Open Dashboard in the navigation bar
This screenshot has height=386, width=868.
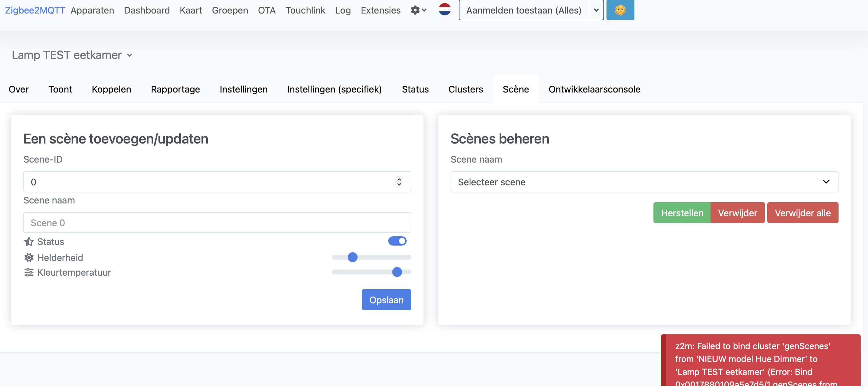(x=147, y=10)
